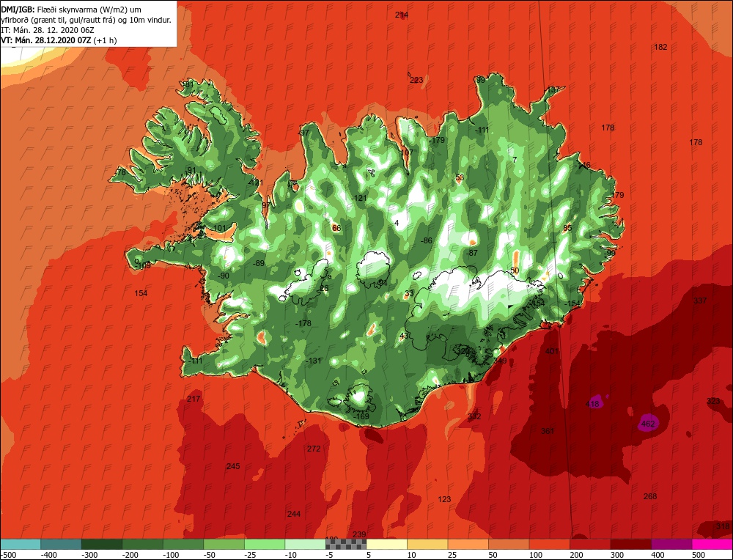Click the value '33' on the map
Viewport: 733px width, 560px height.
pyautogui.click(x=409, y=293)
